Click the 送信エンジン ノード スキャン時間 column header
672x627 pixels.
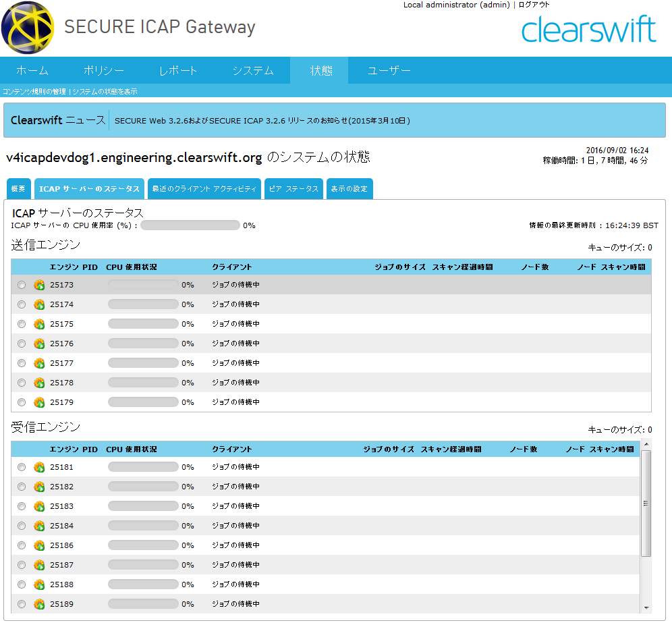tap(611, 267)
